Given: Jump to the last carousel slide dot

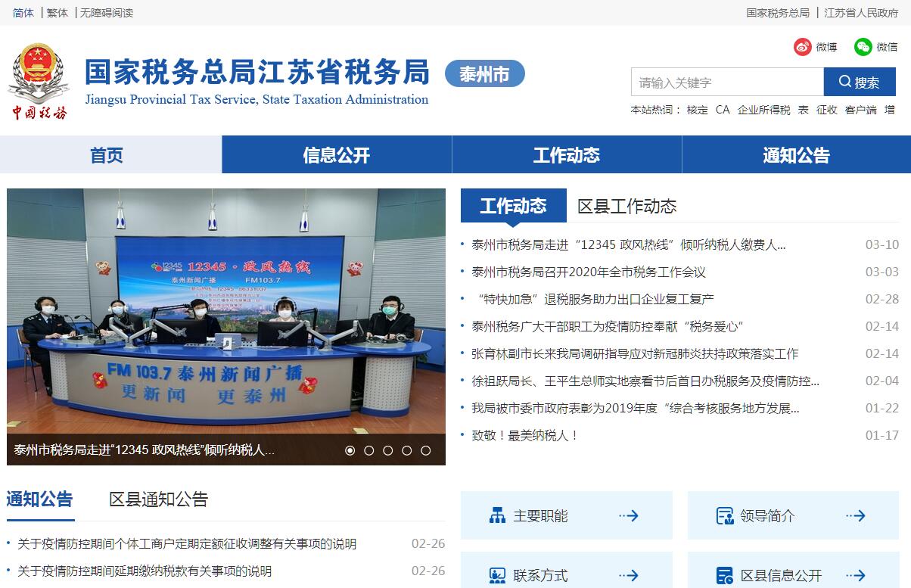Looking at the screenshot, I should (425, 450).
